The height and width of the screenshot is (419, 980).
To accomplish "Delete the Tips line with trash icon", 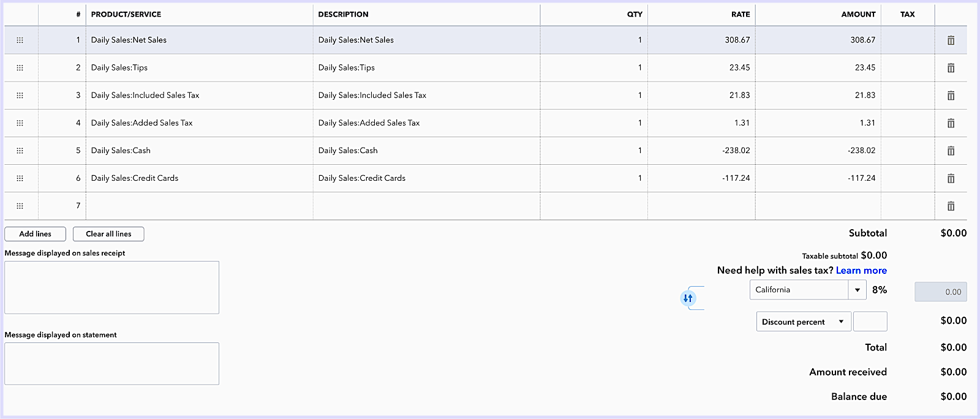I will [x=951, y=68].
